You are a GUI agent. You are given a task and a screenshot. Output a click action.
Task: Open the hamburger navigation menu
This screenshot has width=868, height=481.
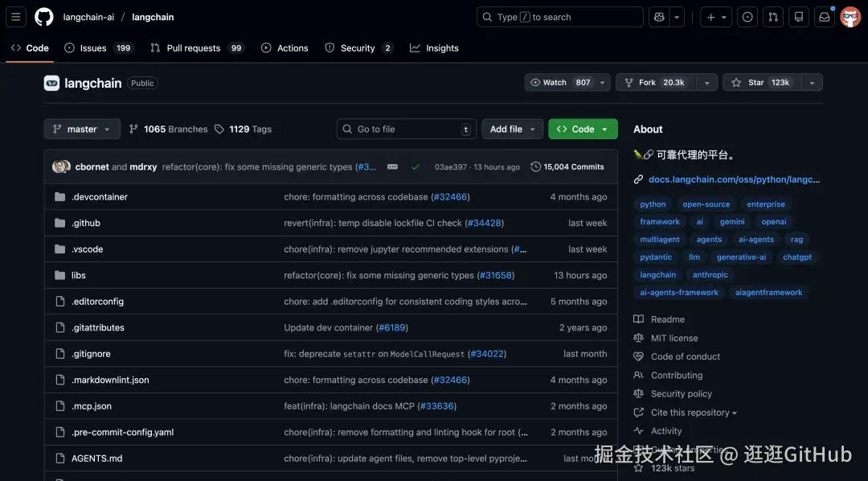coord(16,17)
